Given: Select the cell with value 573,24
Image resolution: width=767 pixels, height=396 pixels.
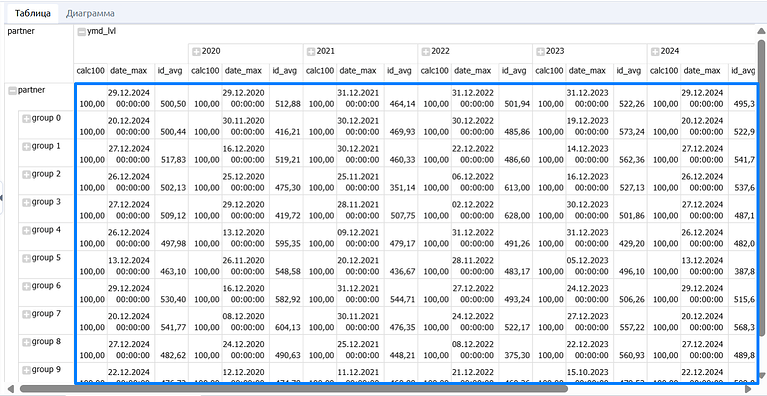Looking at the screenshot, I should tap(631, 125).
